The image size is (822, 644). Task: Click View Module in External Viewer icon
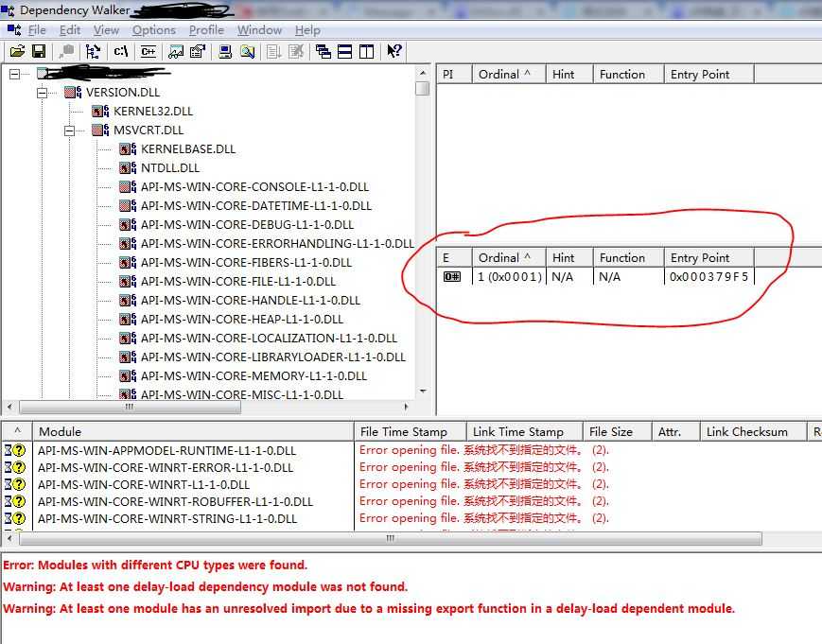pos(176,51)
